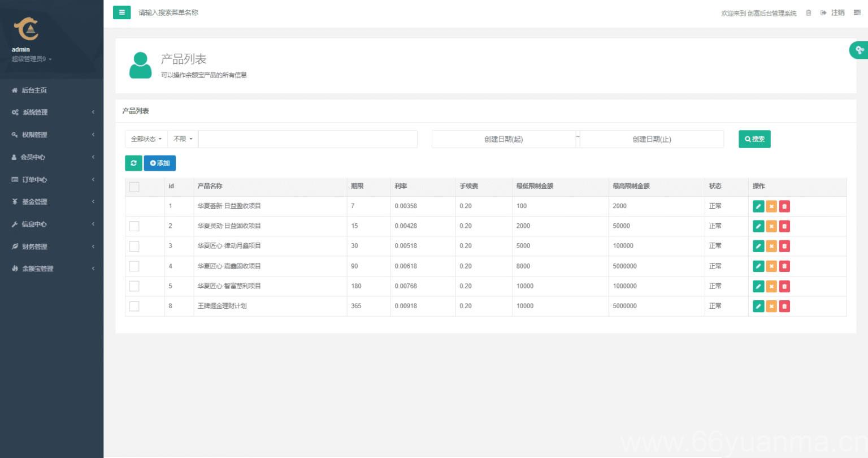Expand the 信息中心 sidebar menu
The height and width of the screenshot is (458, 868).
[x=52, y=224]
